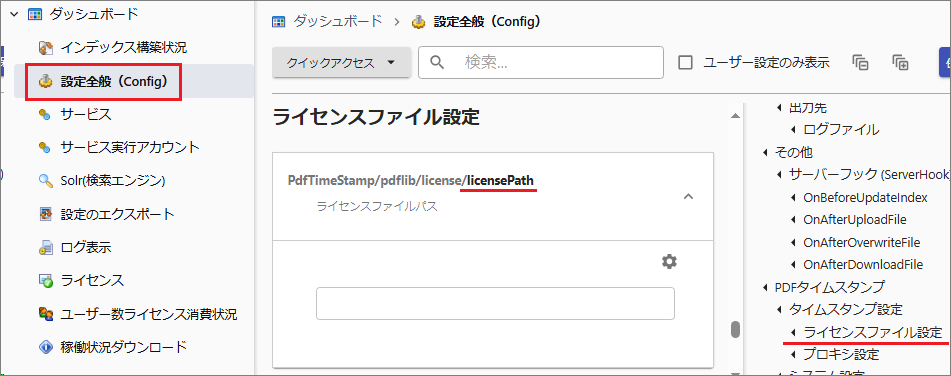Viewport: 951px width, 376px height.
Task: Select サーバーフック (ServerHook) outline item
Action: click(x=869, y=174)
